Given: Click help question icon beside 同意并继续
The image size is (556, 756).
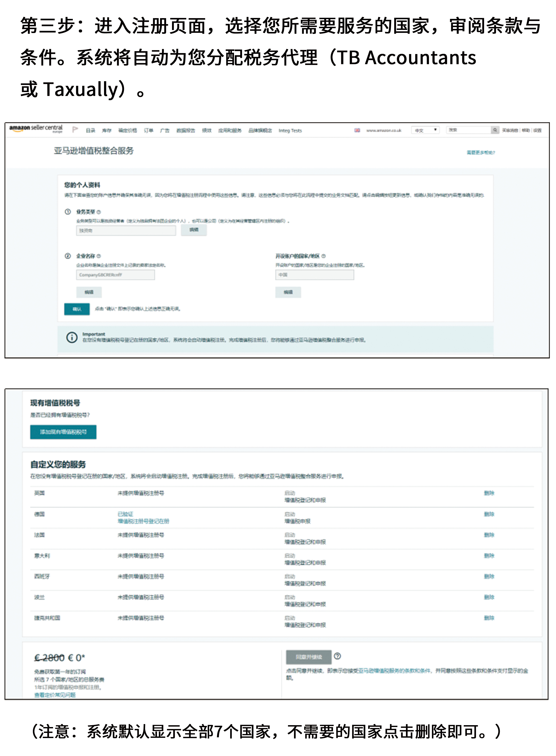Looking at the screenshot, I should [337, 656].
